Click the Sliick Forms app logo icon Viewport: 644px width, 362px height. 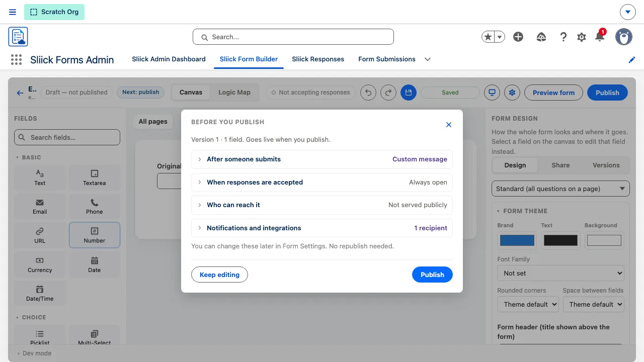click(18, 37)
